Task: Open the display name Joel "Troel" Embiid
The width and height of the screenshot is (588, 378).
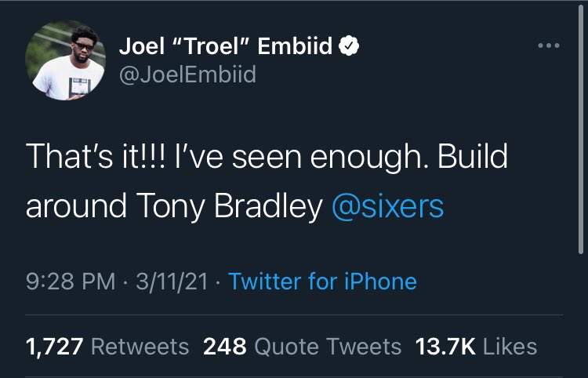Action: click(227, 47)
